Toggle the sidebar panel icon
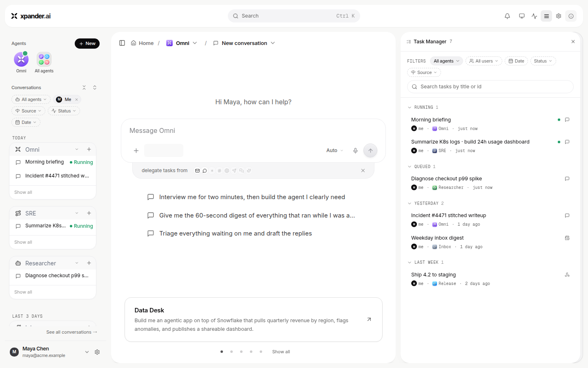588x368 pixels. [x=122, y=43]
